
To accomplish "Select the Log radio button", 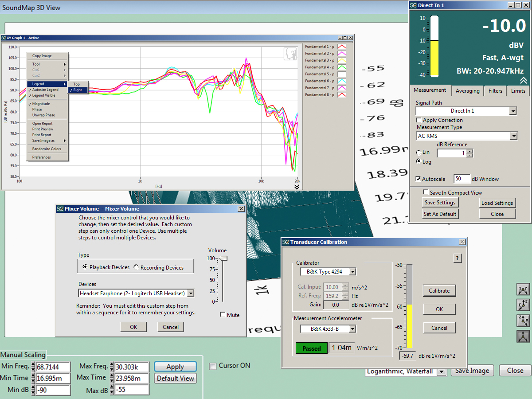I will click(x=419, y=162).
